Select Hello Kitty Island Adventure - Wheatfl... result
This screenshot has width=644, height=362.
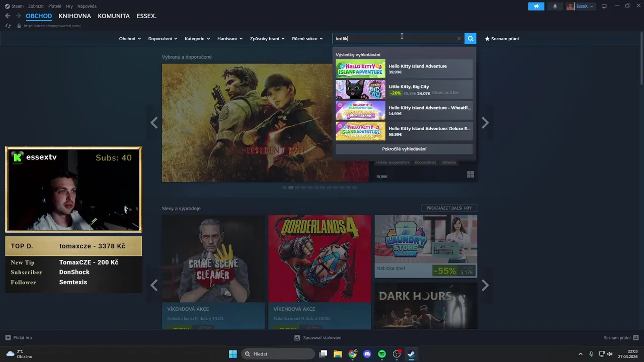click(x=404, y=110)
